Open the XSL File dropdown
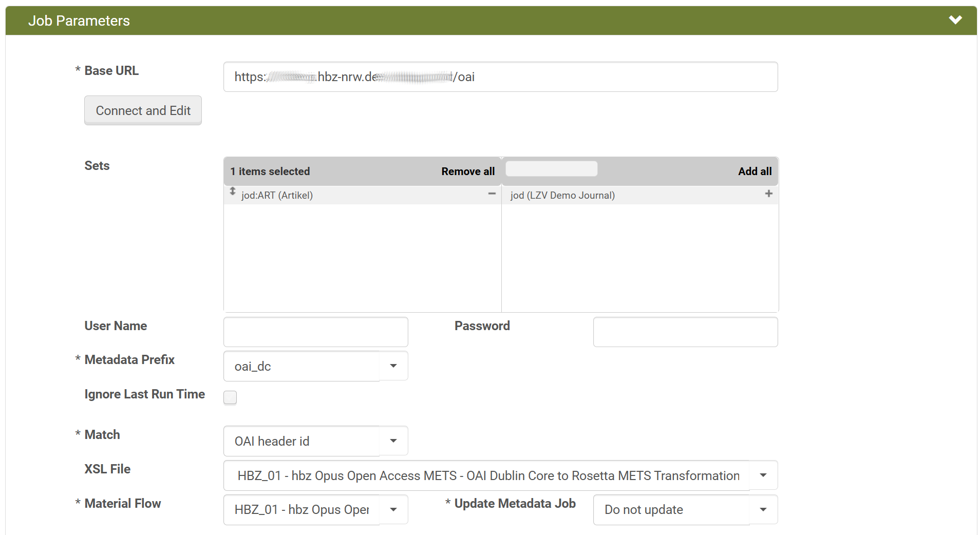980x535 pixels. point(763,475)
